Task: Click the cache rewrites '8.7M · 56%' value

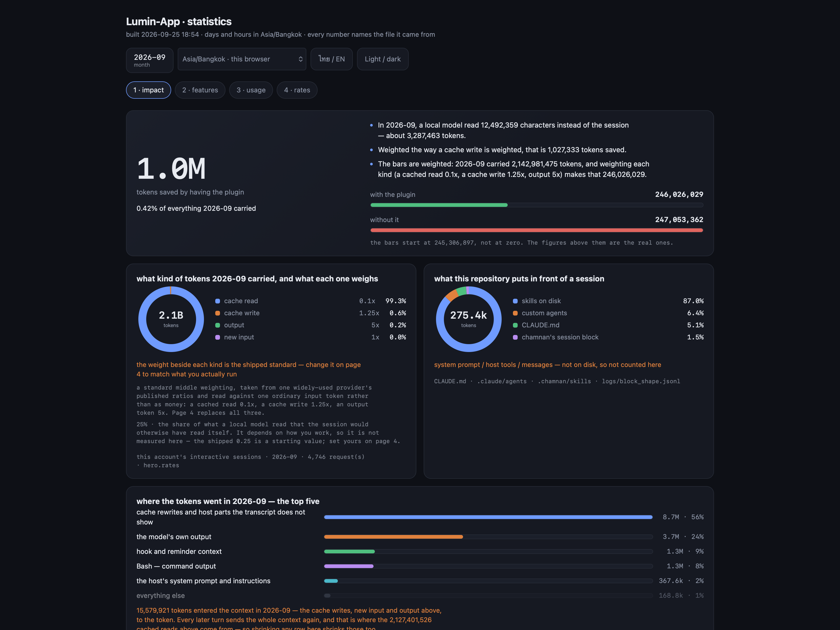Action: pyautogui.click(x=683, y=517)
